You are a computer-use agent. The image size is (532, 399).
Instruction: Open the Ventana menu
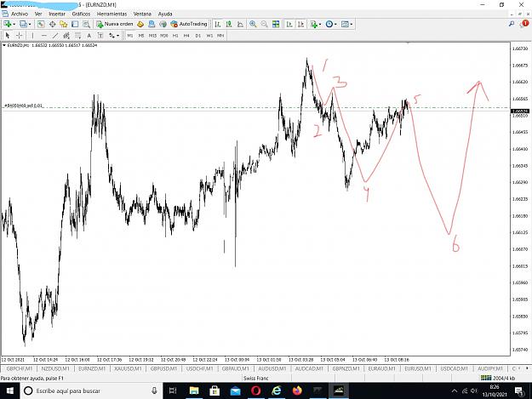(142, 14)
